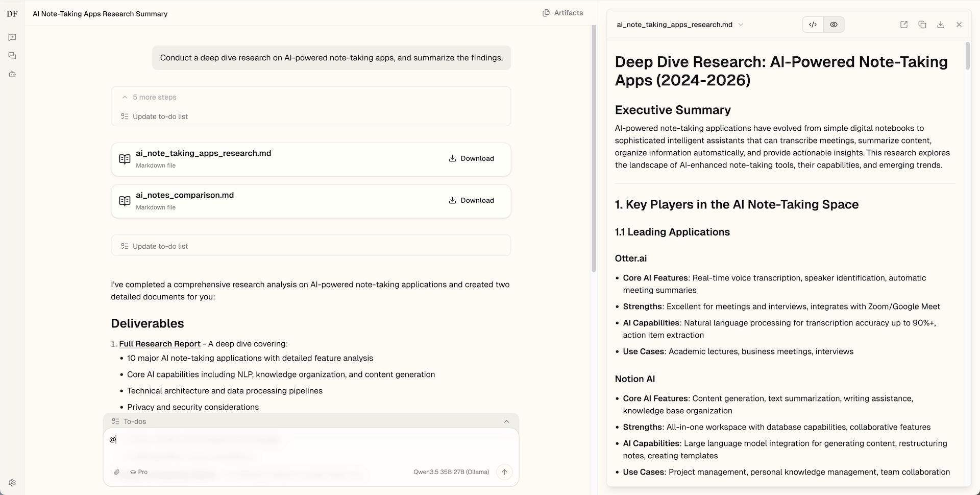The image size is (980, 495).
Task: Copy the artifact content with the copy icon
Action: [922, 24]
